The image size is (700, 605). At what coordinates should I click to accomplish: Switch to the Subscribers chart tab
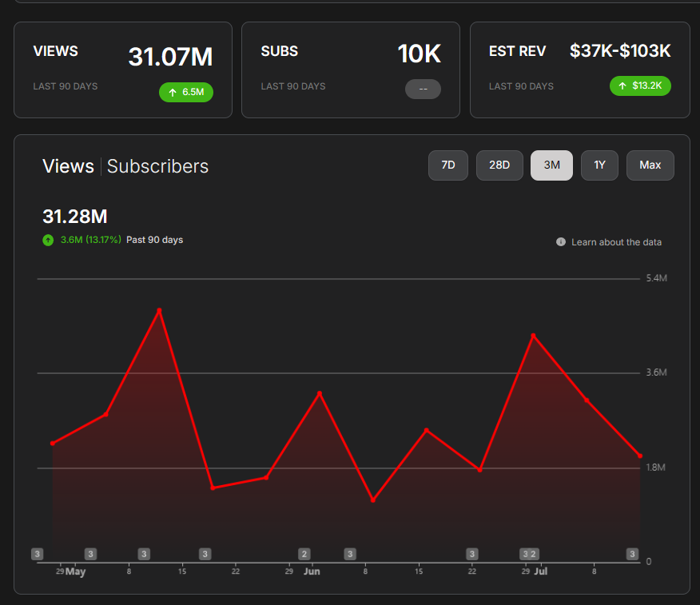(x=157, y=166)
